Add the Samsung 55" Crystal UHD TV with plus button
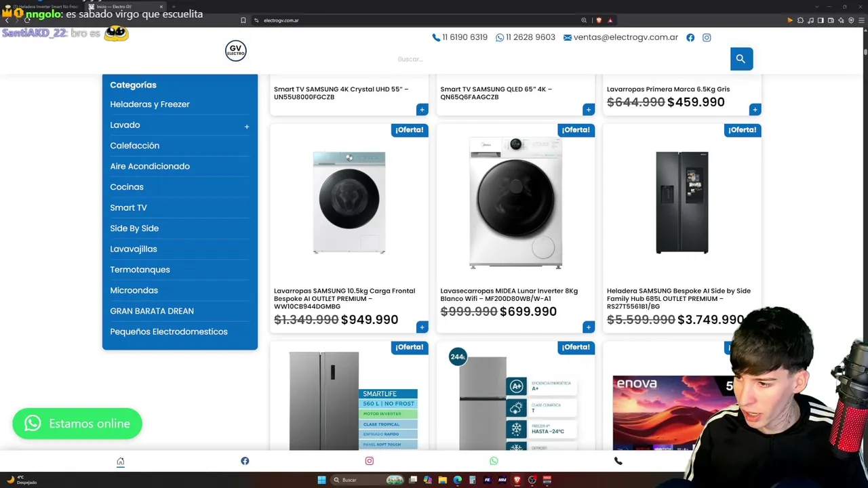 pyautogui.click(x=422, y=110)
